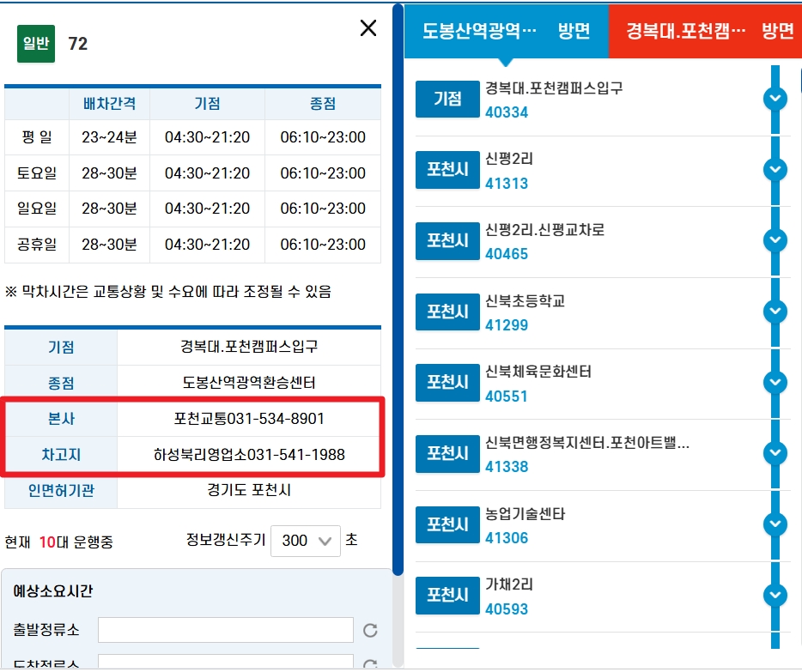Expand arrival info for 가채2리 stop
This screenshot has height=672, width=802.
coord(775,596)
